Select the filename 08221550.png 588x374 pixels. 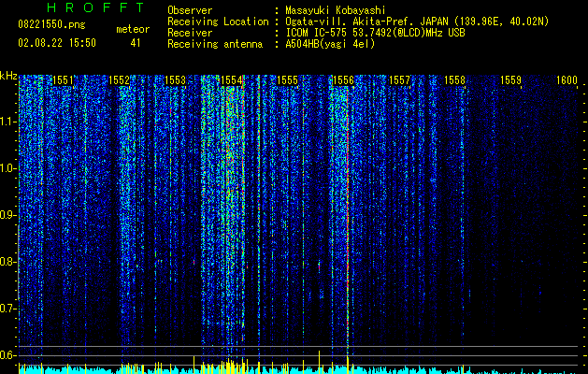(51, 24)
